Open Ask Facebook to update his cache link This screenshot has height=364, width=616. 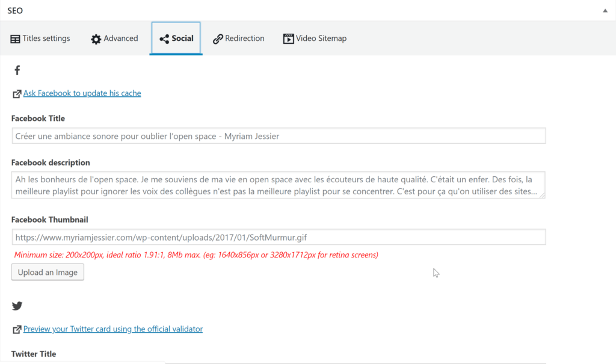[x=82, y=93]
